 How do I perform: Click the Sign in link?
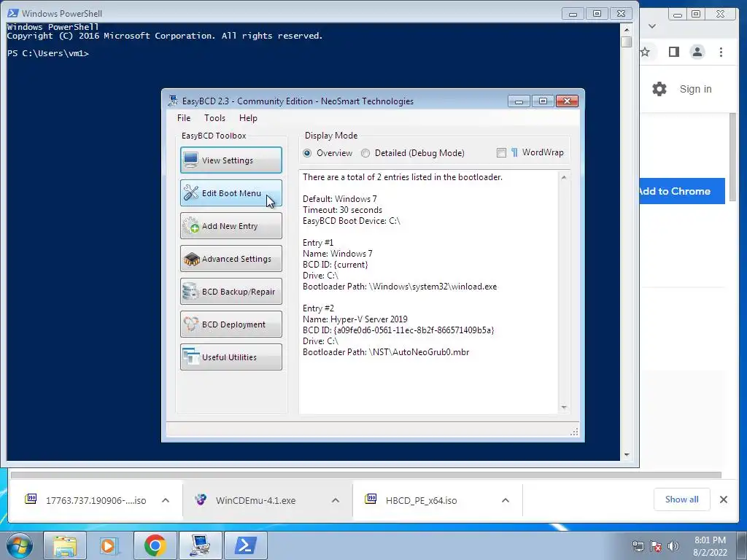tap(695, 89)
